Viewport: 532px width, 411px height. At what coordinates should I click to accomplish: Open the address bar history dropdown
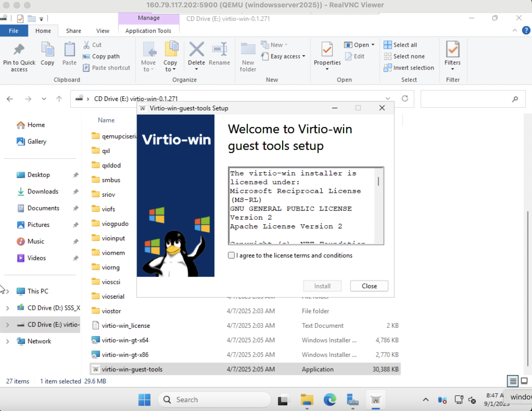(387, 99)
